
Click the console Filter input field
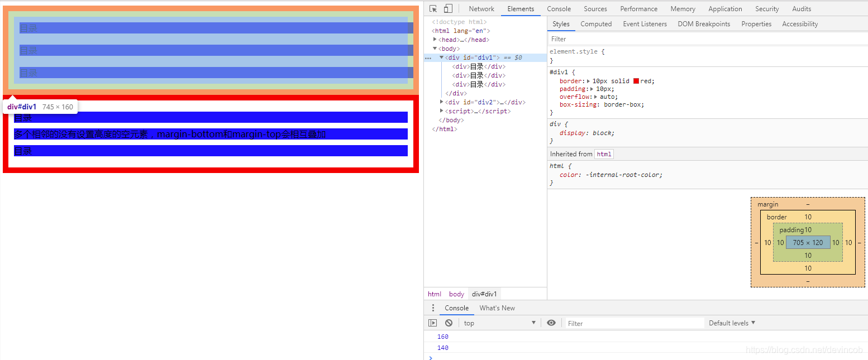tap(635, 323)
